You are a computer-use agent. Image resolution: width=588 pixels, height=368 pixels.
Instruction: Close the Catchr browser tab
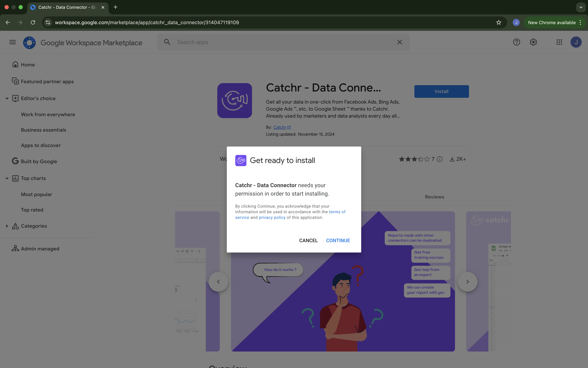(x=103, y=7)
